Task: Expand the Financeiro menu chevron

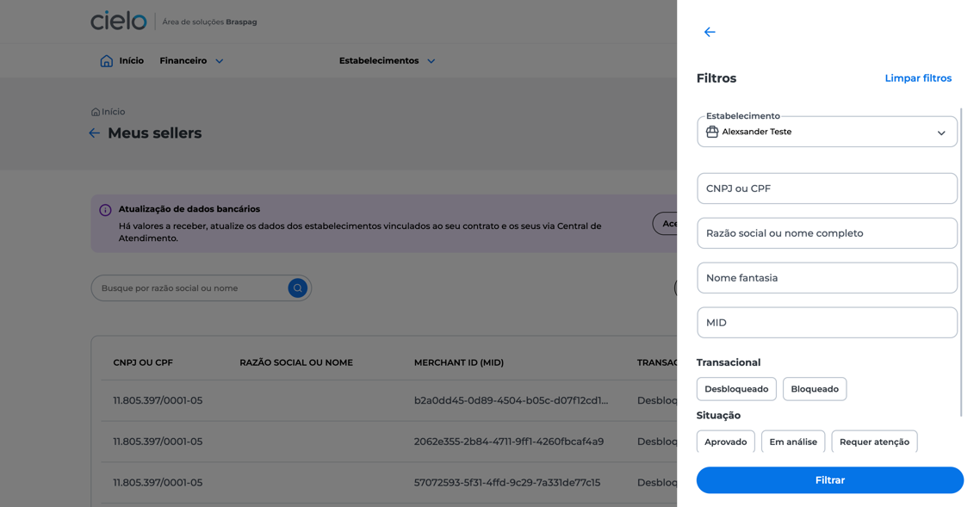Action: point(220,61)
